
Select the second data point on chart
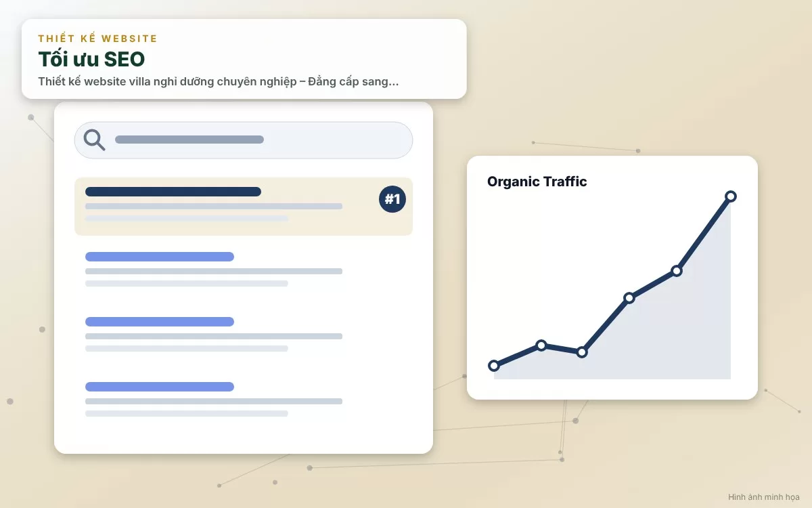click(541, 345)
